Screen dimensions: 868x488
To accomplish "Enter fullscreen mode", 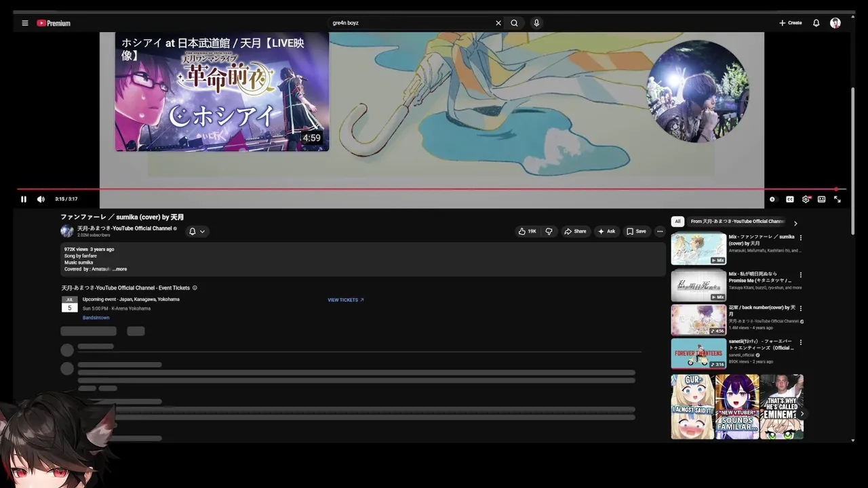I will click(837, 199).
